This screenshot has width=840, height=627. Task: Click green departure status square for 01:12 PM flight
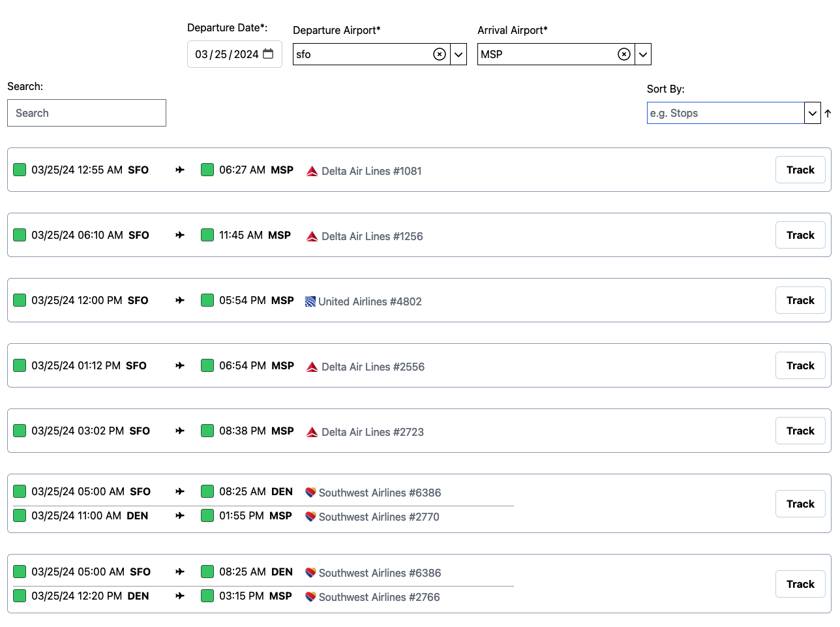[20, 365]
